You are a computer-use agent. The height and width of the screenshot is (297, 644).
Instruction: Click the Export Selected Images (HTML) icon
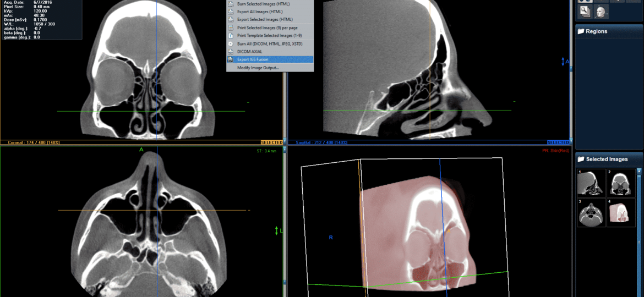point(231,19)
